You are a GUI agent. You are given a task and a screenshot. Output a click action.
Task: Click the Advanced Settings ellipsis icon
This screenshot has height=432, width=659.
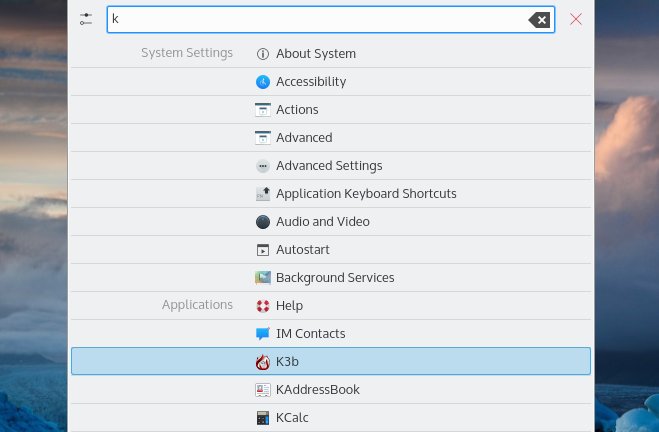[263, 166]
